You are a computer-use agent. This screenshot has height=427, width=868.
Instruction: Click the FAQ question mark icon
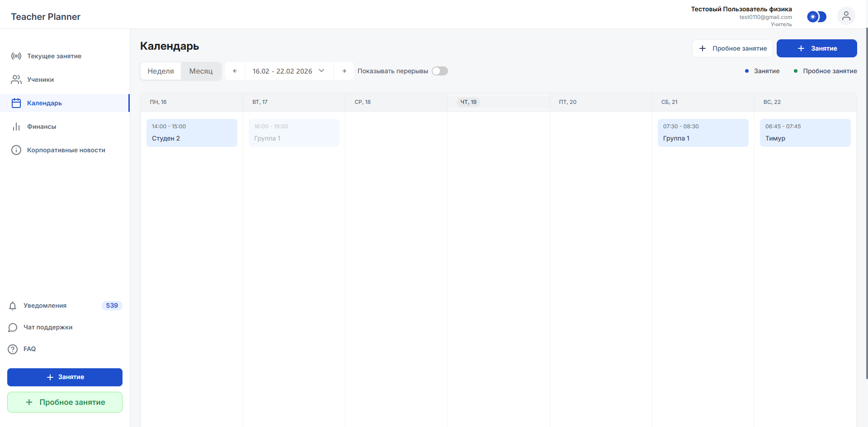point(13,349)
